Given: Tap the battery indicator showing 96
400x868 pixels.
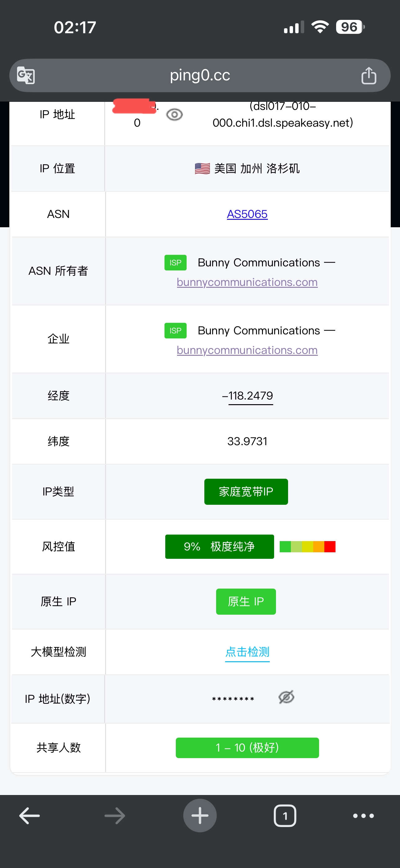Looking at the screenshot, I should [x=350, y=27].
